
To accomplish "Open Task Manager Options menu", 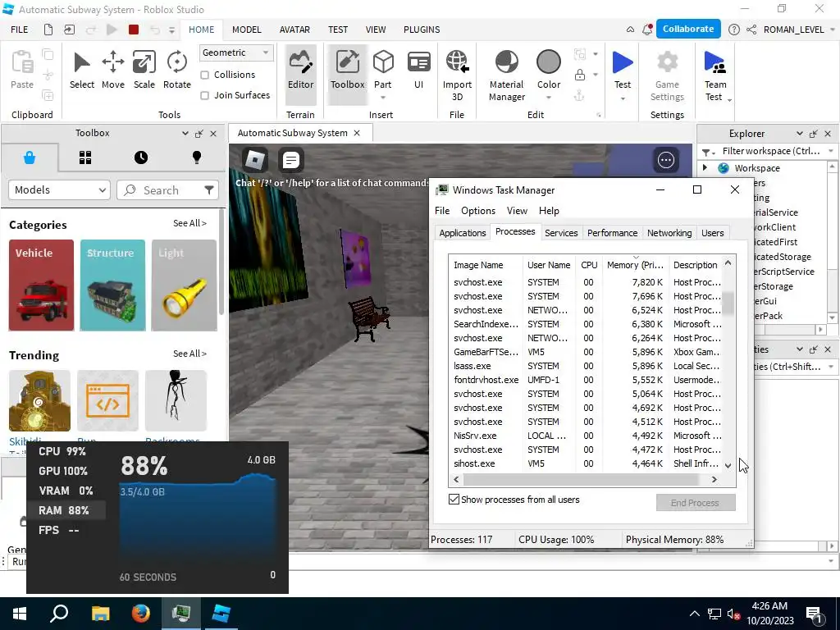I will tap(478, 211).
